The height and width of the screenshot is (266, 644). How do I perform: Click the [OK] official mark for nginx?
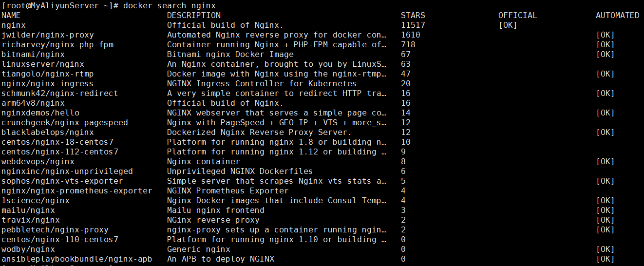pos(508,25)
